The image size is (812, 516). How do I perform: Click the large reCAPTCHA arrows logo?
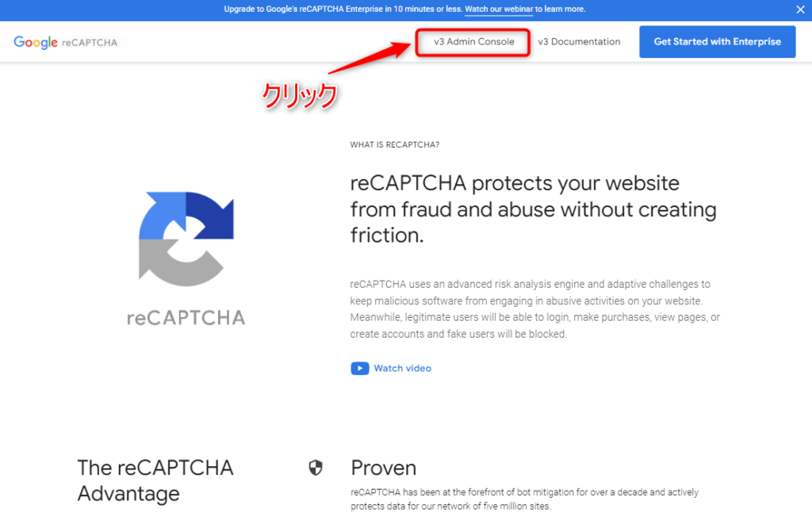coord(186,239)
